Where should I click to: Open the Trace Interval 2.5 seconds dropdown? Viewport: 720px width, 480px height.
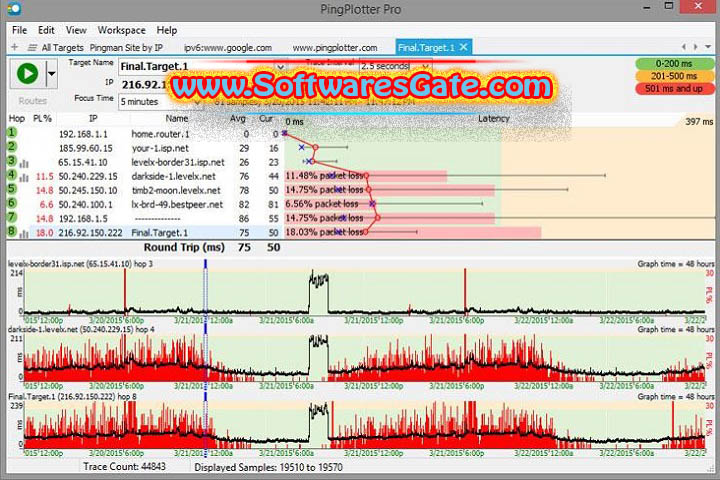tap(395, 66)
